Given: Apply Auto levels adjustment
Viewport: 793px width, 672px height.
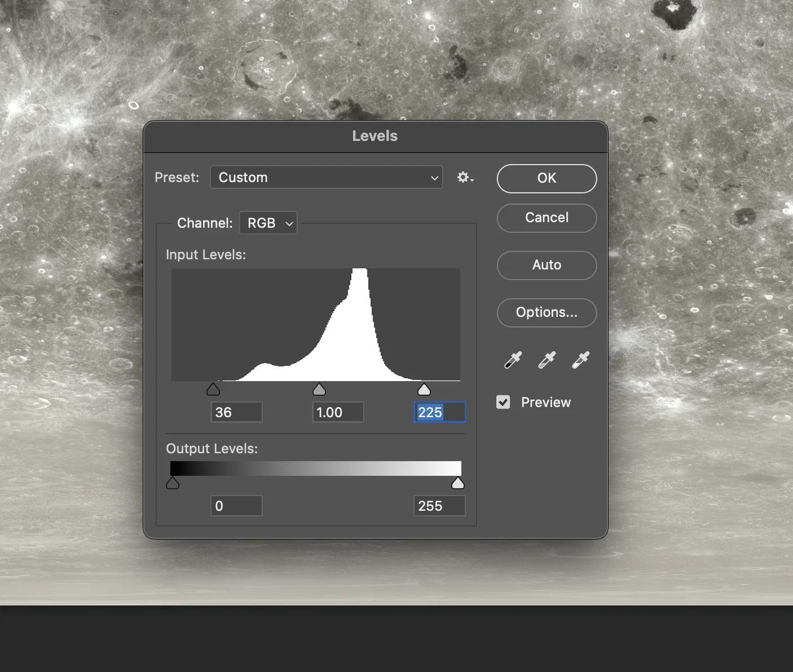Looking at the screenshot, I should [547, 265].
